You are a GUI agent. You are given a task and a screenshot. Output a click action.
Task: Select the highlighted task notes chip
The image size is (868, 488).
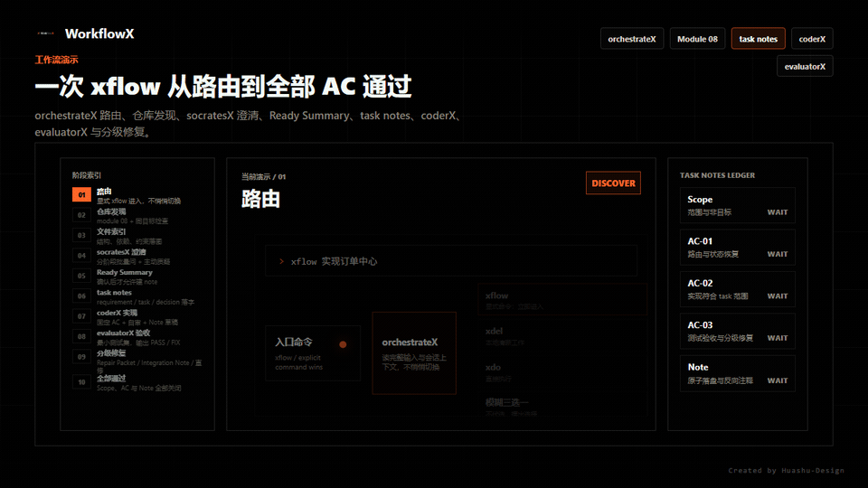coord(758,39)
